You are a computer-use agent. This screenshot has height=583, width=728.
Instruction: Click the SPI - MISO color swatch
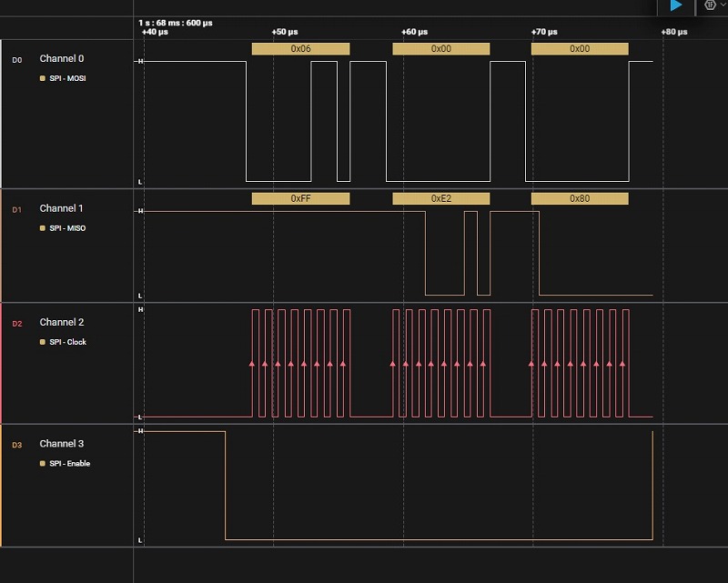point(42,228)
